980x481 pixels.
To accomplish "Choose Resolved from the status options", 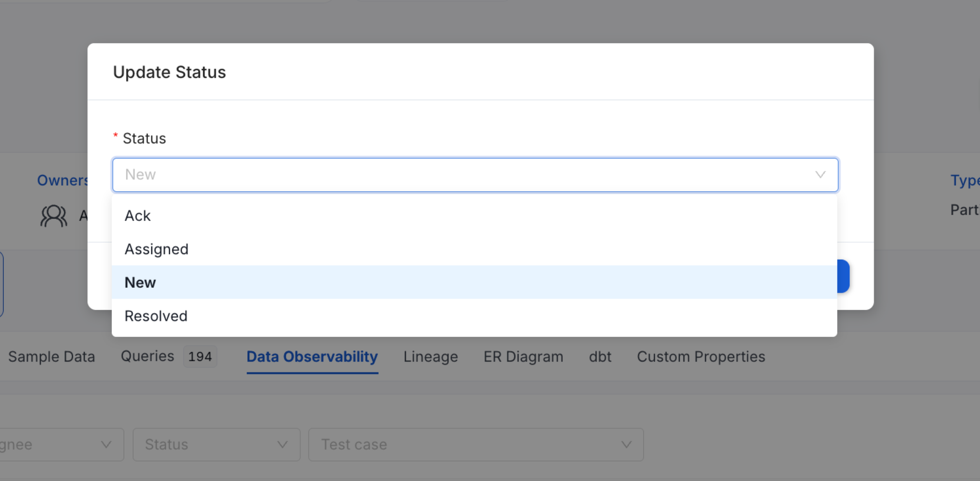I will 156,316.
